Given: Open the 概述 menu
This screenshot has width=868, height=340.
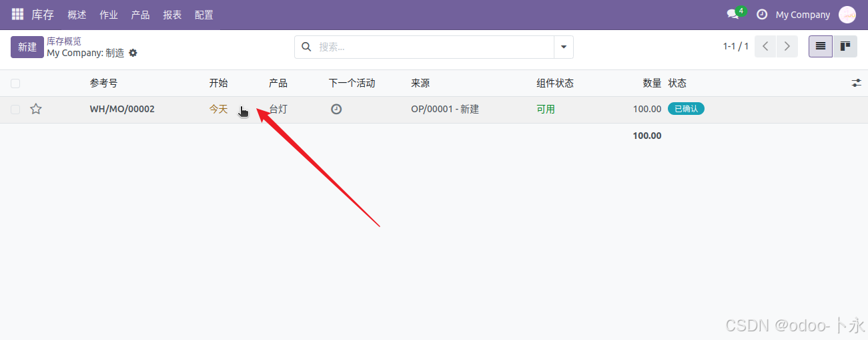Looking at the screenshot, I should [x=77, y=15].
